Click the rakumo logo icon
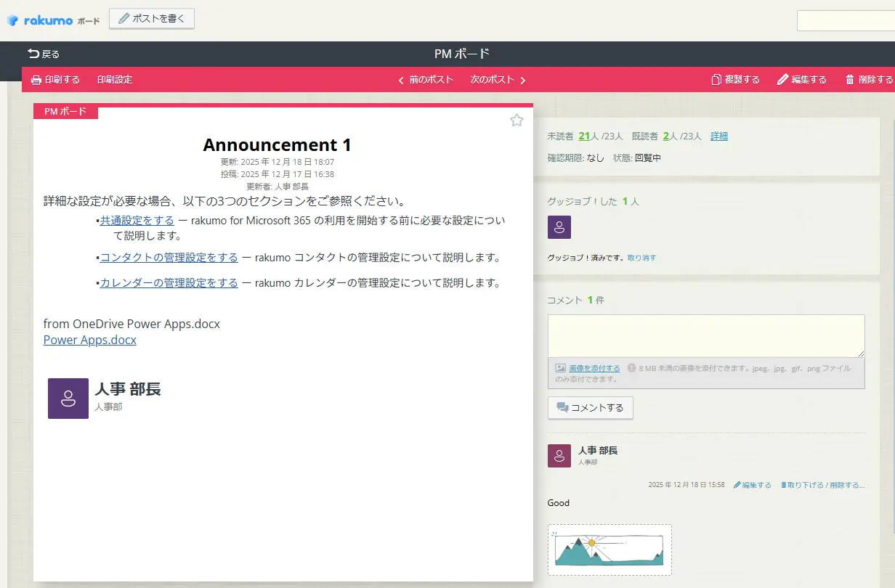Screen dimensions: 895x588 tap(13, 20)
